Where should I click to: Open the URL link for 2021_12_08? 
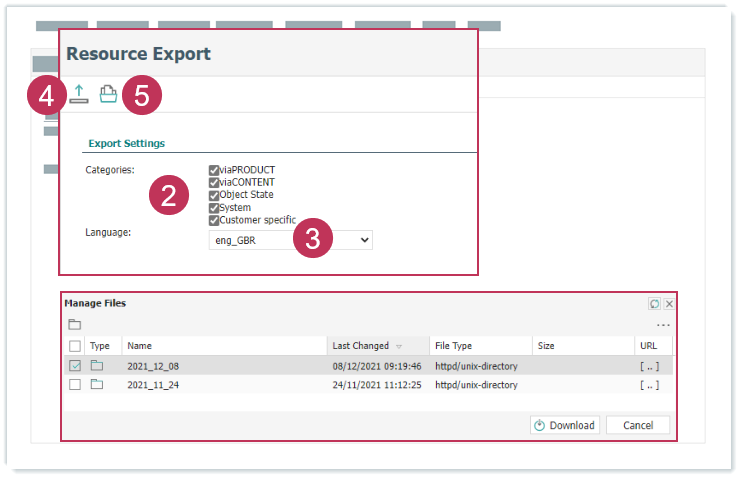tap(650, 366)
